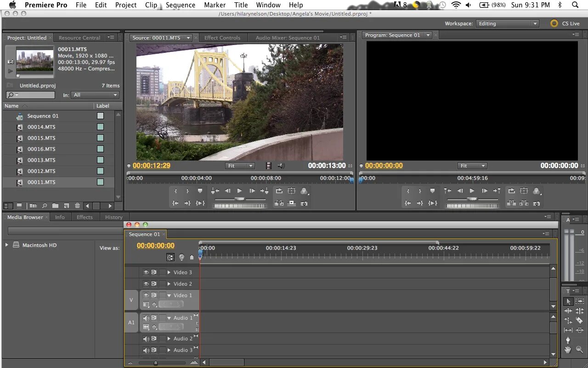
Task: Open Program monitor Fit zoom dropdown
Action: [472, 166]
